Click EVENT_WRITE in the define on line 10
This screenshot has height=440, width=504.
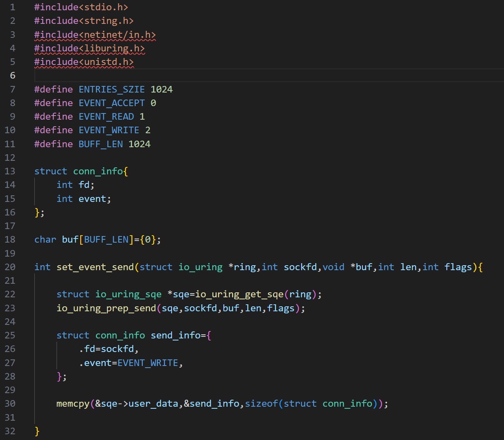pos(109,130)
